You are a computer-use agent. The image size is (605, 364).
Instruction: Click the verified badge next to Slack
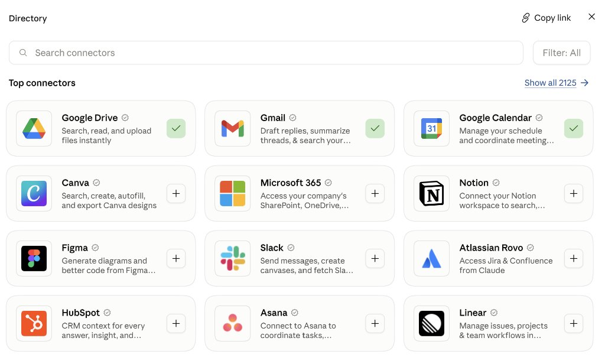click(291, 248)
